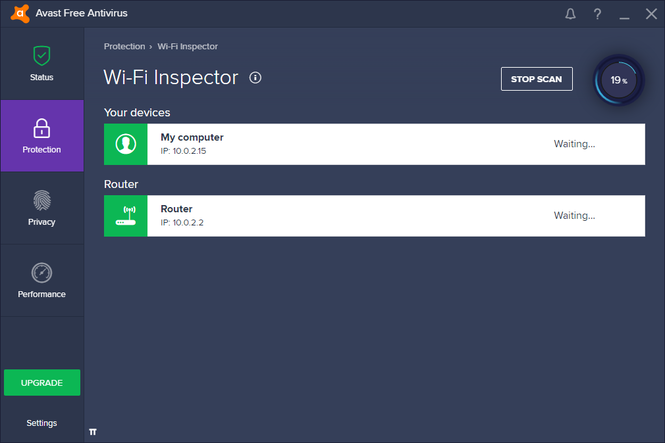Close the Avast window
665x443 pixels.
pos(651,14)
